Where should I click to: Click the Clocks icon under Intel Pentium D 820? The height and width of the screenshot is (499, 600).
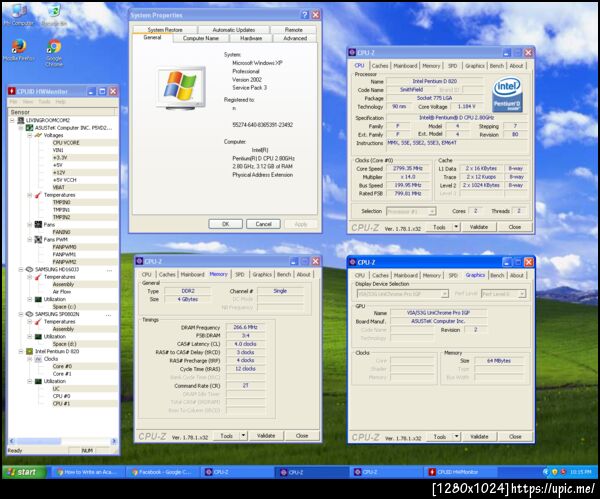(38, 359)
